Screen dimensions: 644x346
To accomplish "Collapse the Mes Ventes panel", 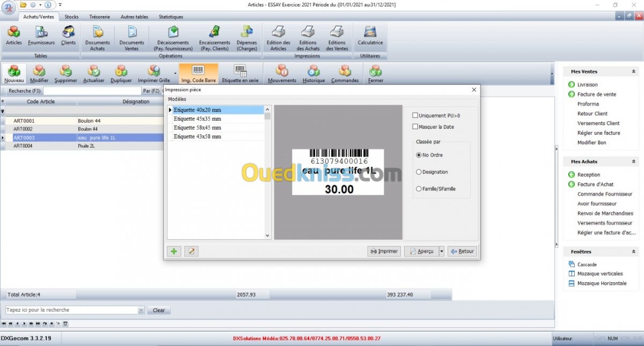I will click(x=633, y=71).
